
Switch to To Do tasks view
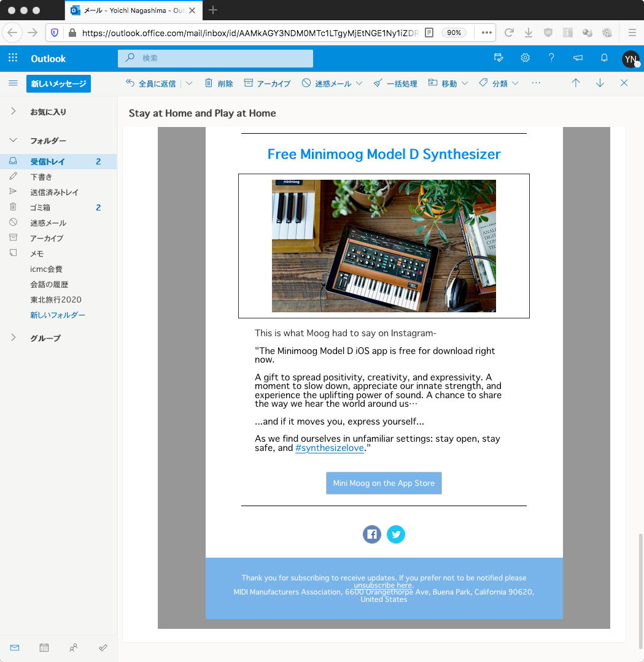click(103, 647)
